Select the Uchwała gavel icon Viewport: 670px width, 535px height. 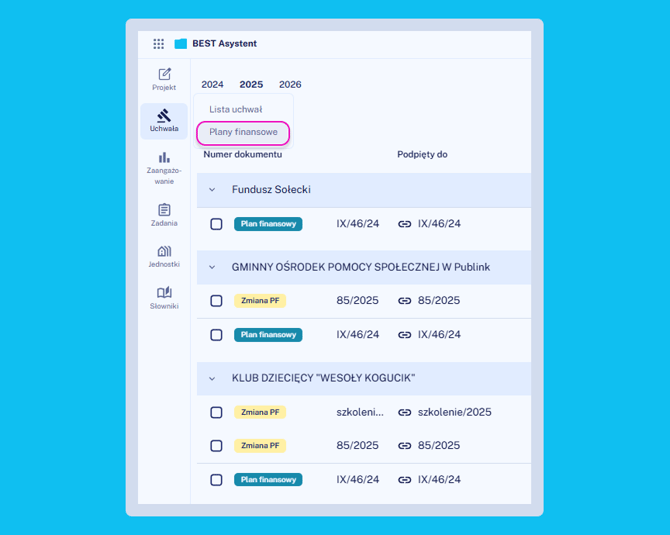coord(164,116)
